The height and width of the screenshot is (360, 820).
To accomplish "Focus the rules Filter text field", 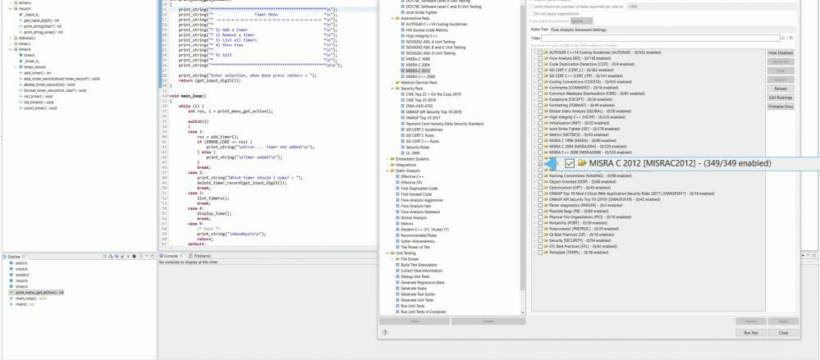I will click(660, 38).
